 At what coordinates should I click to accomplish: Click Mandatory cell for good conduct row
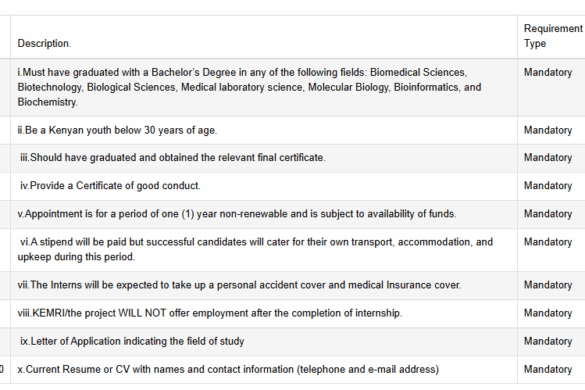click(548, 185)
